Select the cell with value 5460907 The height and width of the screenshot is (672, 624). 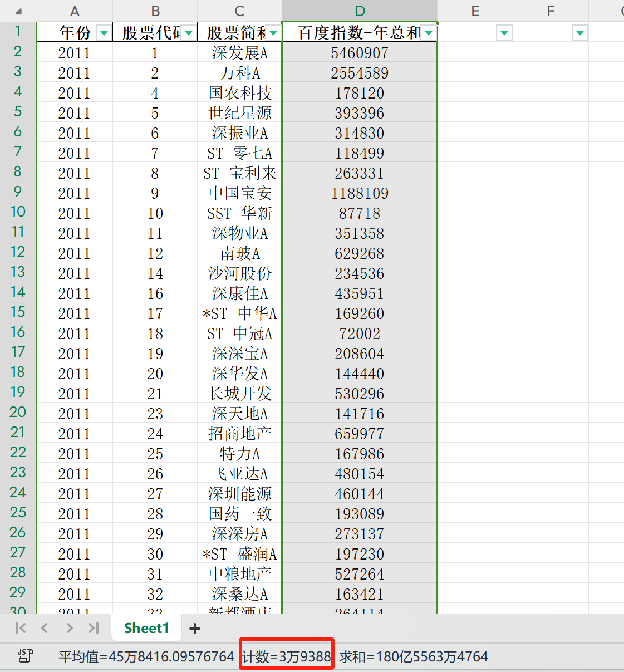click(x=360, y=53)
